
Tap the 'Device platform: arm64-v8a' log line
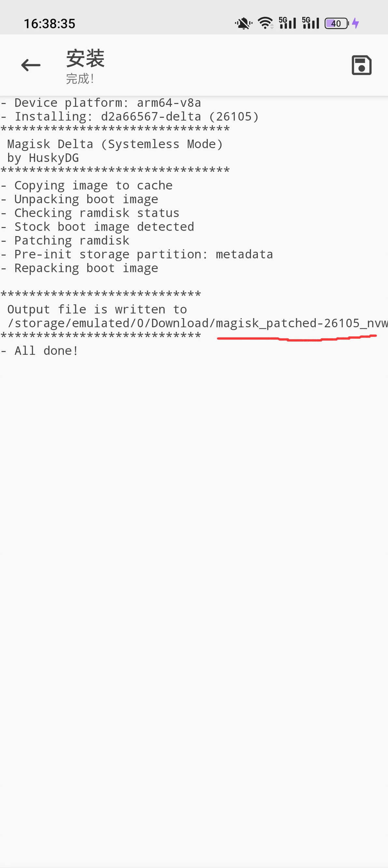(101, 103)
